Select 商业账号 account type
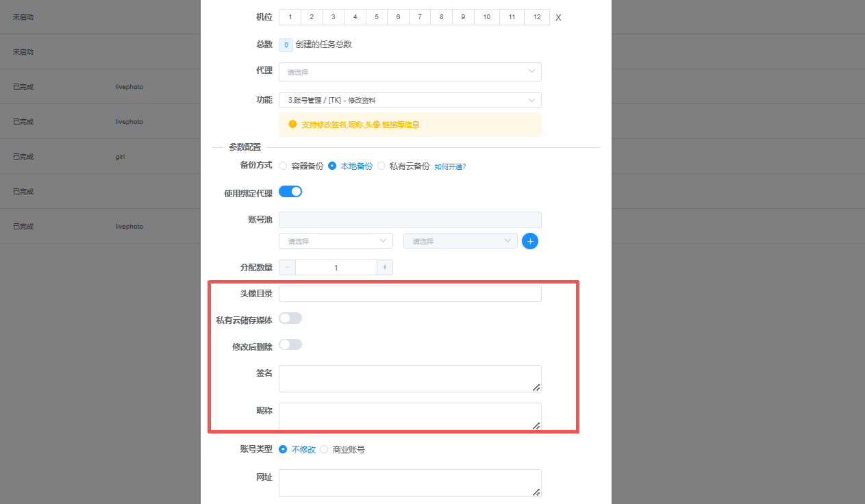This screenshot has width=865, height=504. click(324, 449)
